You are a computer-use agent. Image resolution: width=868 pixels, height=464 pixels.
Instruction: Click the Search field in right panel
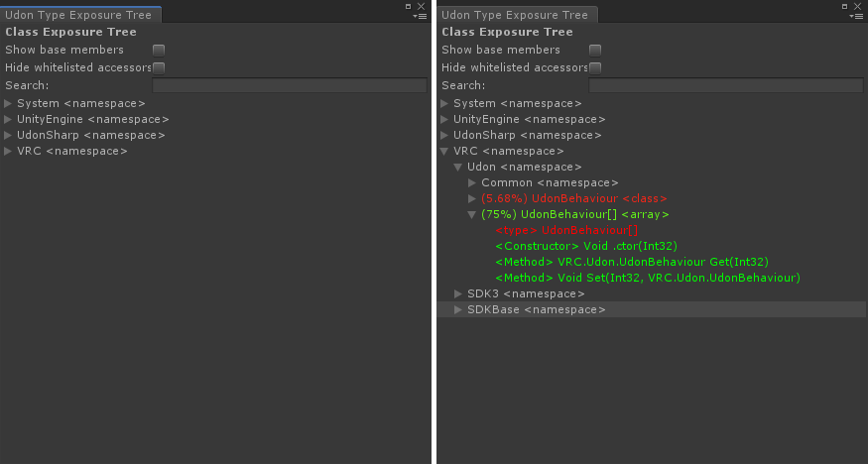click(x=726, y=85)
